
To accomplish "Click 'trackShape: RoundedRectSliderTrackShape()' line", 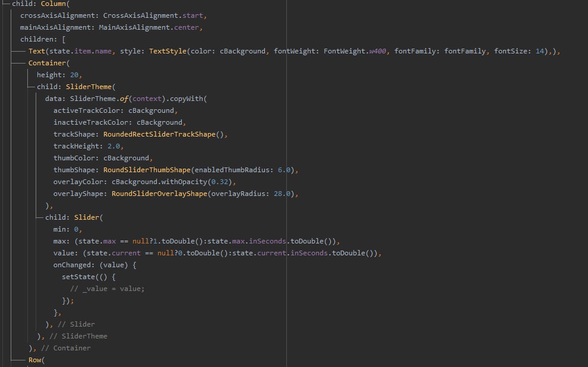I will [x=141, y=134].
